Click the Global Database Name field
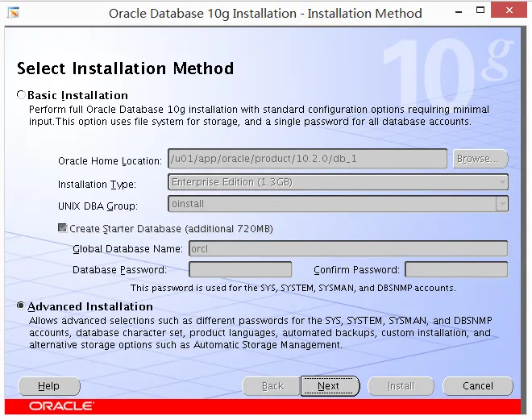 coord(348,248)
